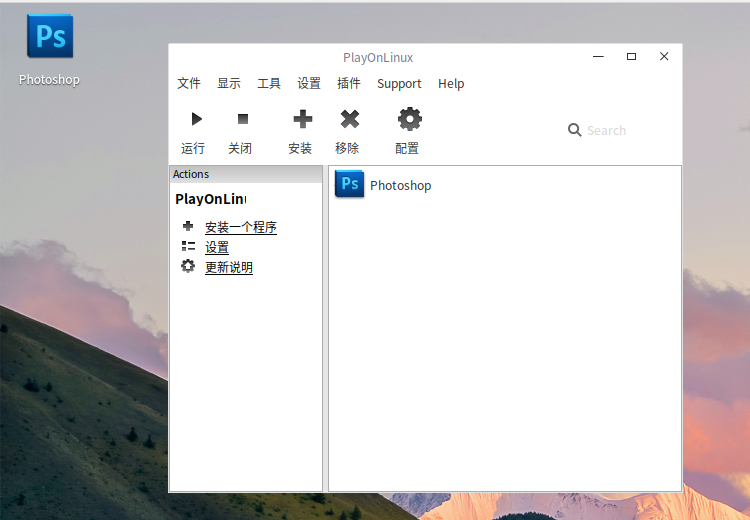Open the 设置 menu in menu bar
Screen dimensions: 750x520
(309, 83)
